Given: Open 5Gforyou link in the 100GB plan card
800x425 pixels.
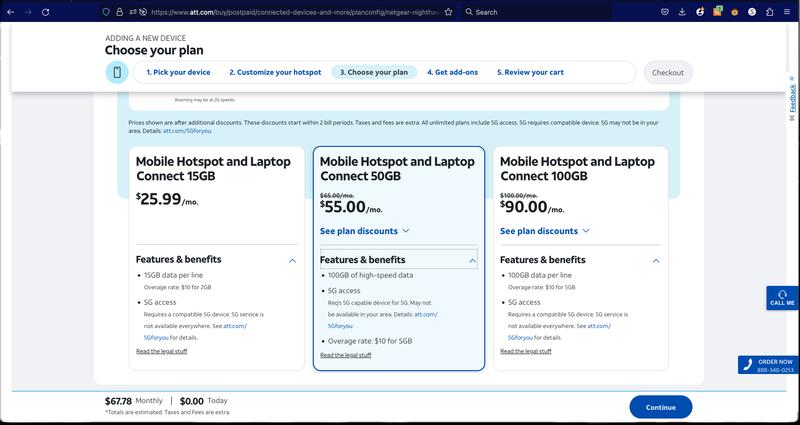Looking at the screenshot, I should (520, 338).
